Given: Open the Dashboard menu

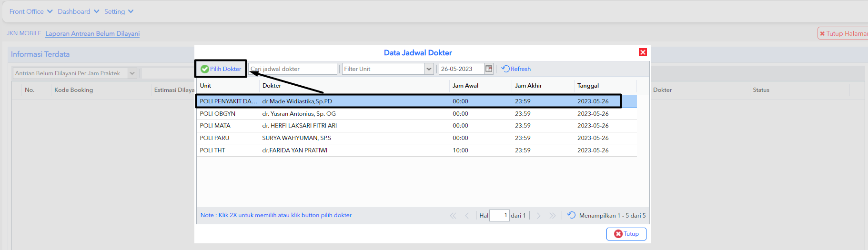Looking at the screenshot, I should tap(79, 11).
